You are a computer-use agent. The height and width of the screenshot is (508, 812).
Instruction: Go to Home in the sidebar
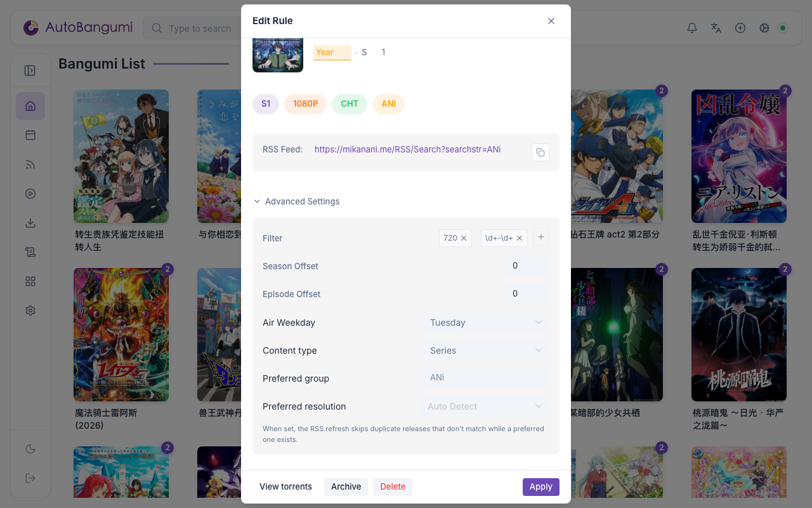30,106
